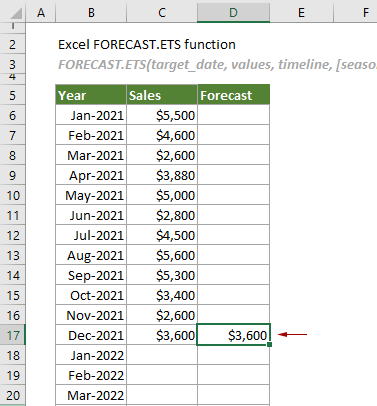Select row 10 header

13,195
